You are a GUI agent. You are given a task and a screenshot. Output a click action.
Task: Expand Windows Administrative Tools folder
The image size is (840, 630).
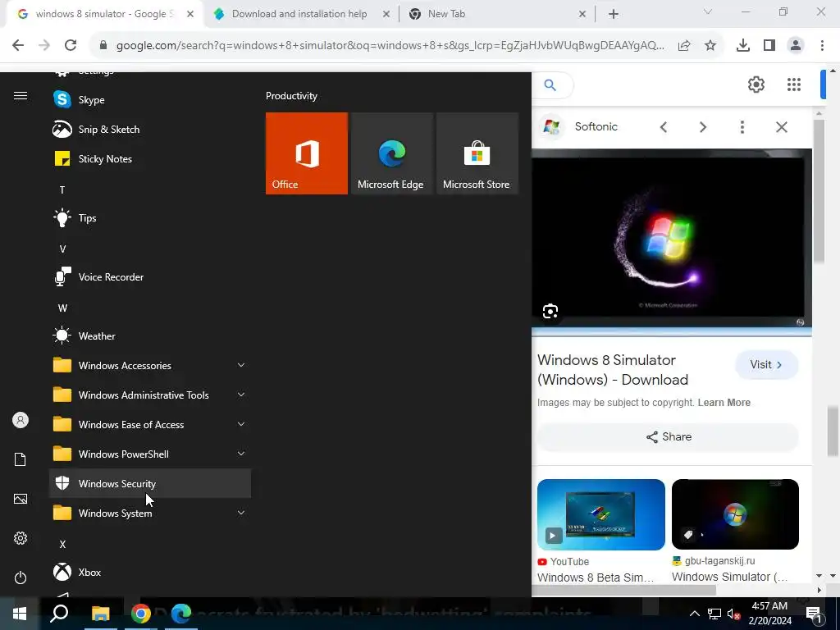[150, 395]
